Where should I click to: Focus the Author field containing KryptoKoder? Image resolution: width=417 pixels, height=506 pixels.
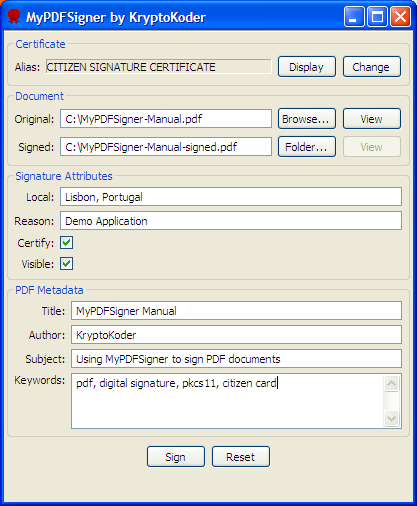(x=236, y=335)
